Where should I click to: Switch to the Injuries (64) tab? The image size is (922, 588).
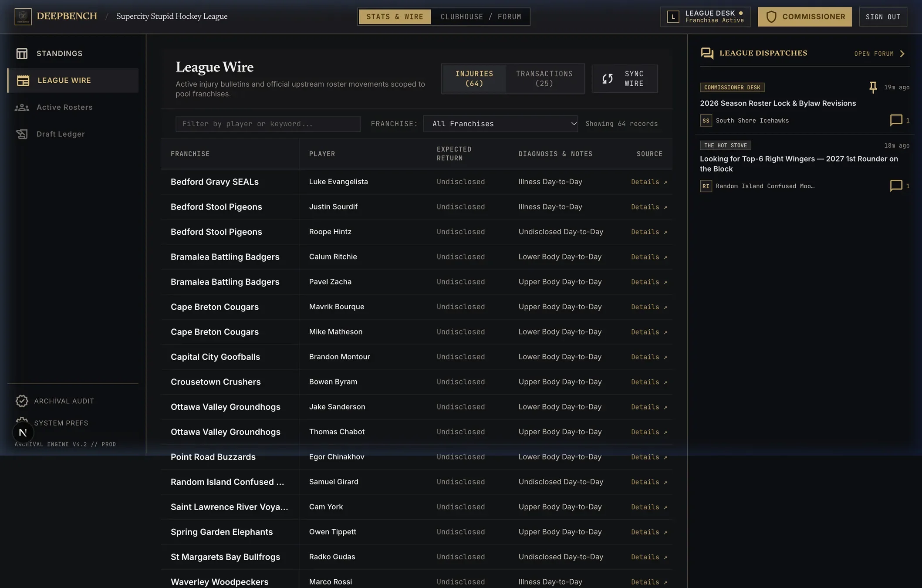tap(474, 79)
